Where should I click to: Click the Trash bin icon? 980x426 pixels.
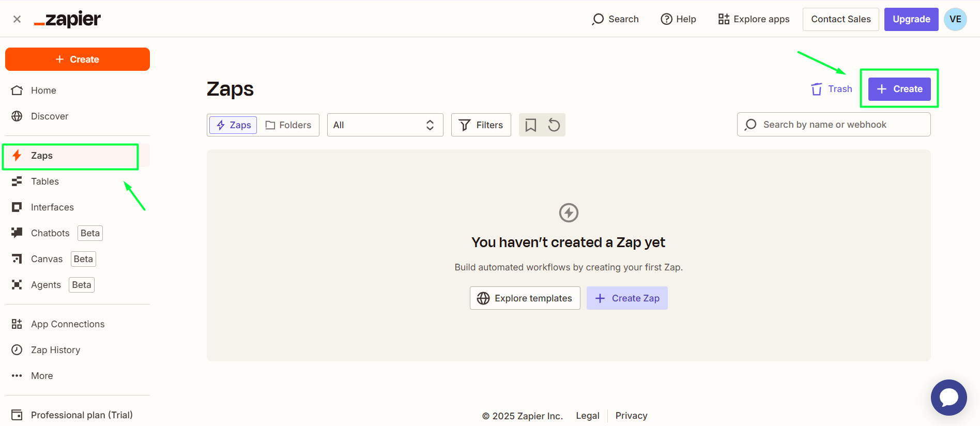(817, 89)
